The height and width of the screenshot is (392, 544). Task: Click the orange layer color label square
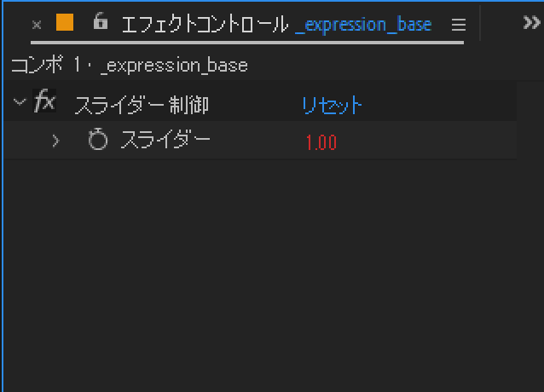coord(65,24)
